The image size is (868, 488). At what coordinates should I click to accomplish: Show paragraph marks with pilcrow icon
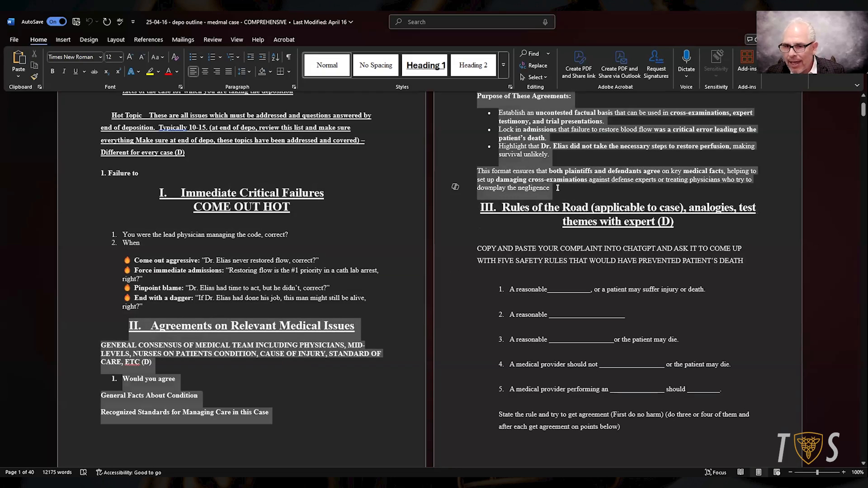pyautogui.click(x=288, y=57)
